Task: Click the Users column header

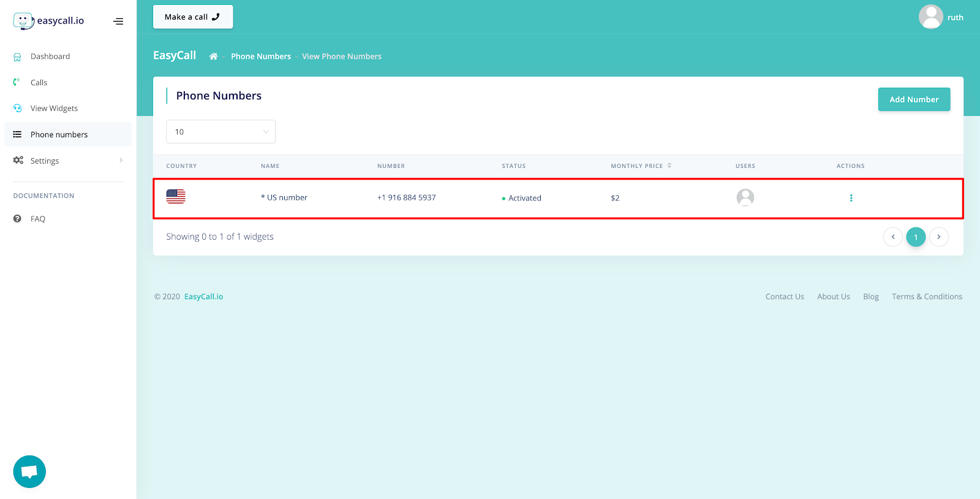Action: (x=745, y=166)
